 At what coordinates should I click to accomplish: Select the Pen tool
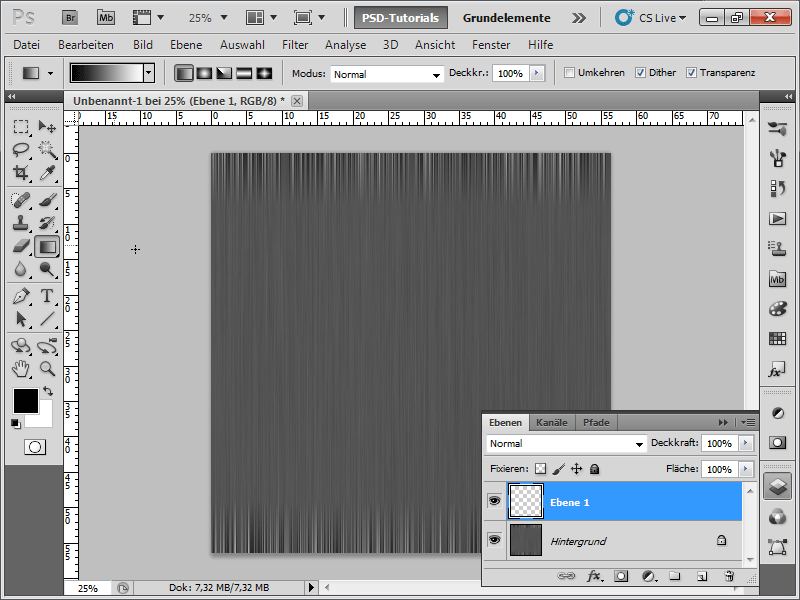[x=21, y=296]
